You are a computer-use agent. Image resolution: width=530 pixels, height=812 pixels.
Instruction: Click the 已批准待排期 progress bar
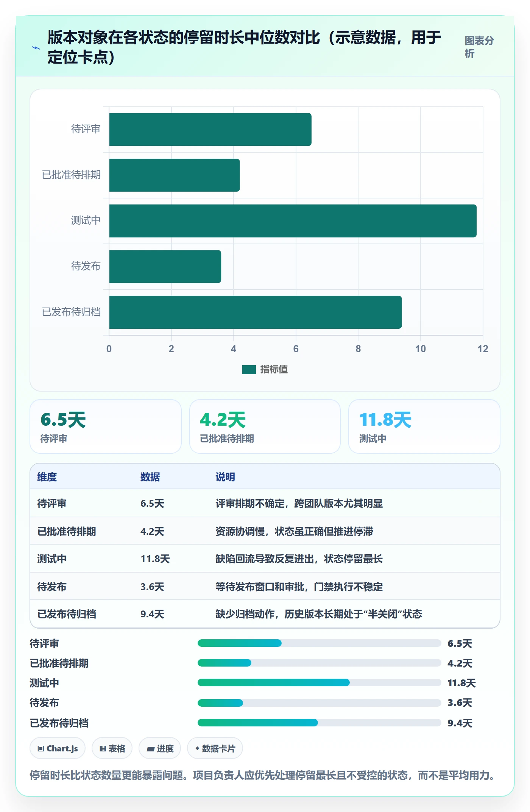(x=319, y=663)
